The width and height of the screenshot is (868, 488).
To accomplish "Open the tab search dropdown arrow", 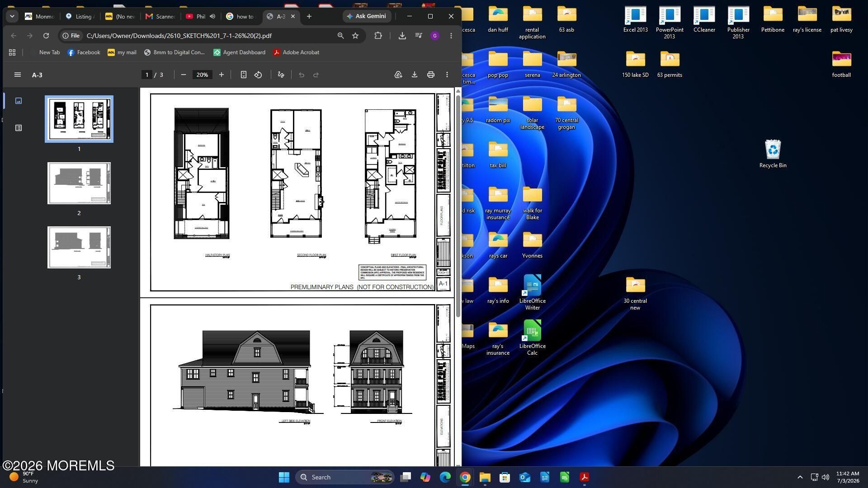I will [x=12, y=16].
